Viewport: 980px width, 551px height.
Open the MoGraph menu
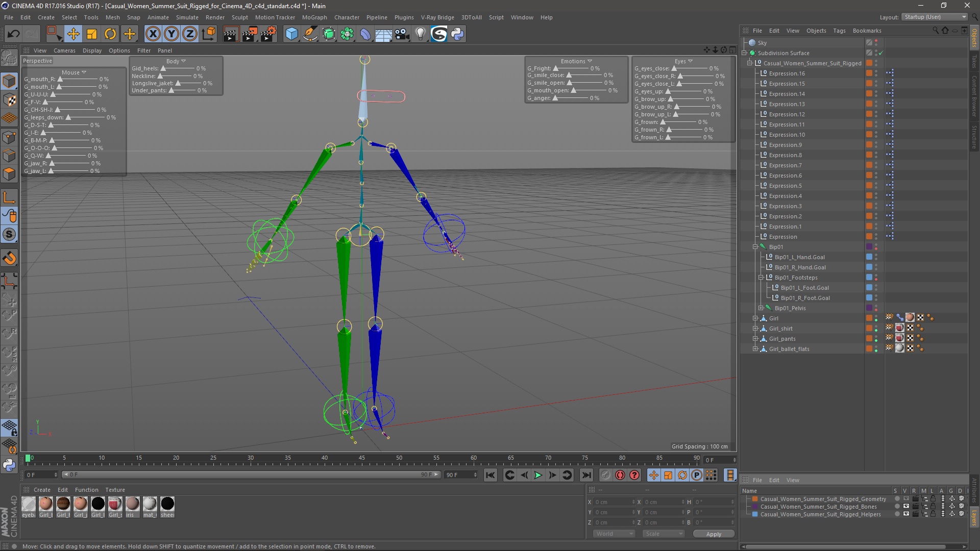(314, 17)
